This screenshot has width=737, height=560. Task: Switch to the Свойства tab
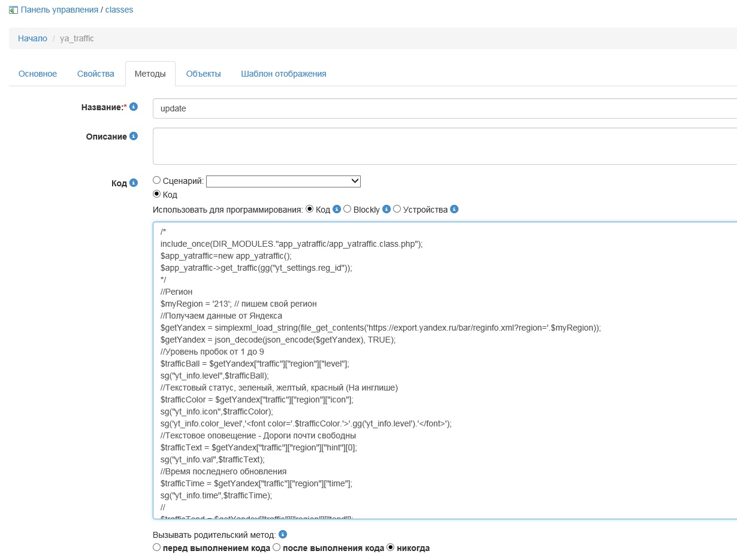(x=95, y=74)
